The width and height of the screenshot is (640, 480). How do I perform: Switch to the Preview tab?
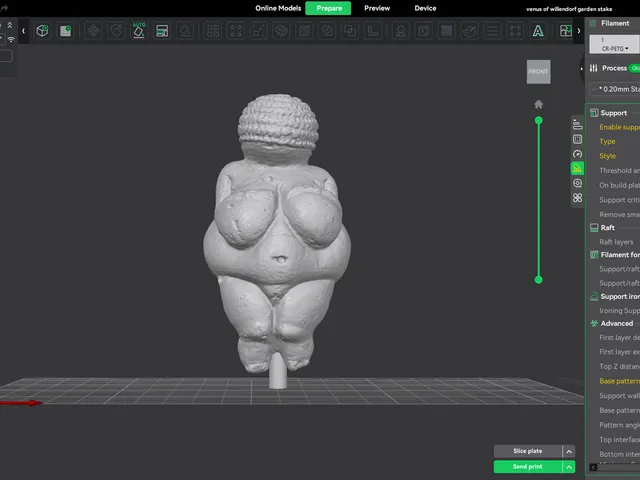point(377,8)
